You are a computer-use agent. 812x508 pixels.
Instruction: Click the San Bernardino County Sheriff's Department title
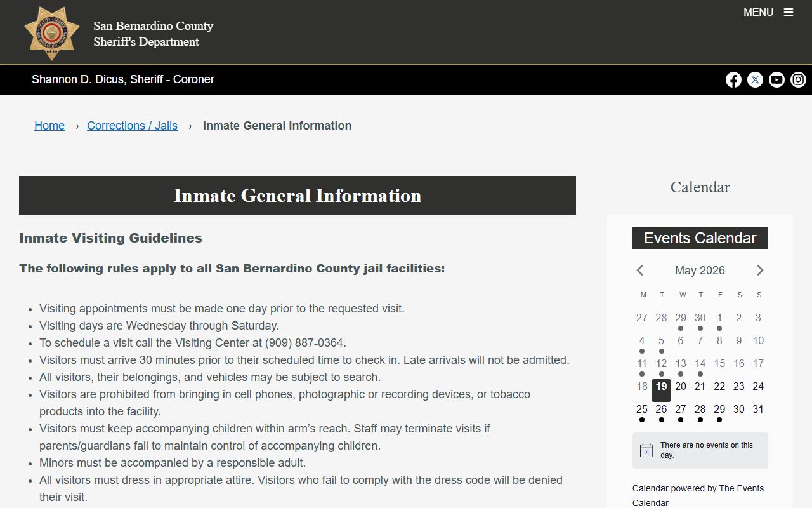[x=154, y=34]
